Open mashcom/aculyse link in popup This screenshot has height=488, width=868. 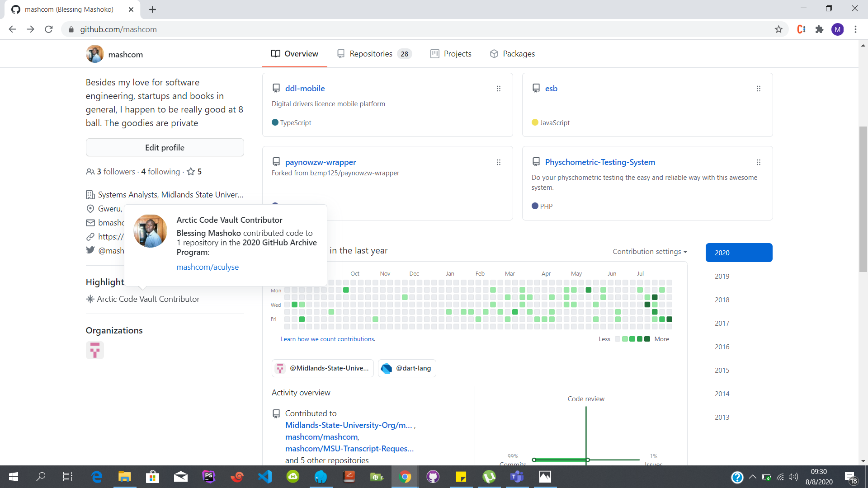tap(208, 267)
